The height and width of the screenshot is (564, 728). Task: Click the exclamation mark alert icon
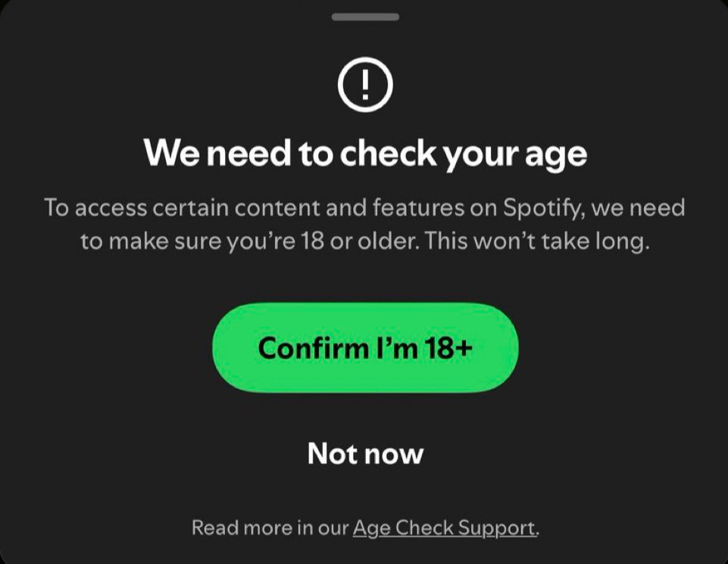coord(365,85)
